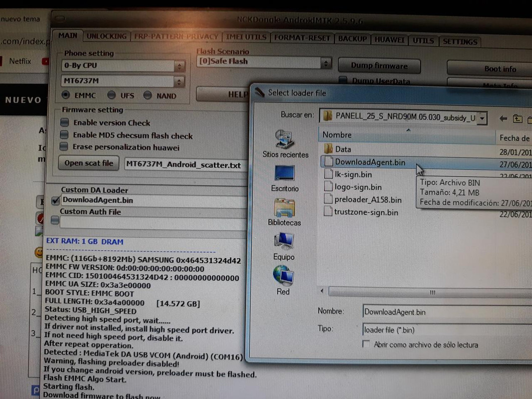Check Abrir como archivo de sólo lectura

[x=366, y=344]
